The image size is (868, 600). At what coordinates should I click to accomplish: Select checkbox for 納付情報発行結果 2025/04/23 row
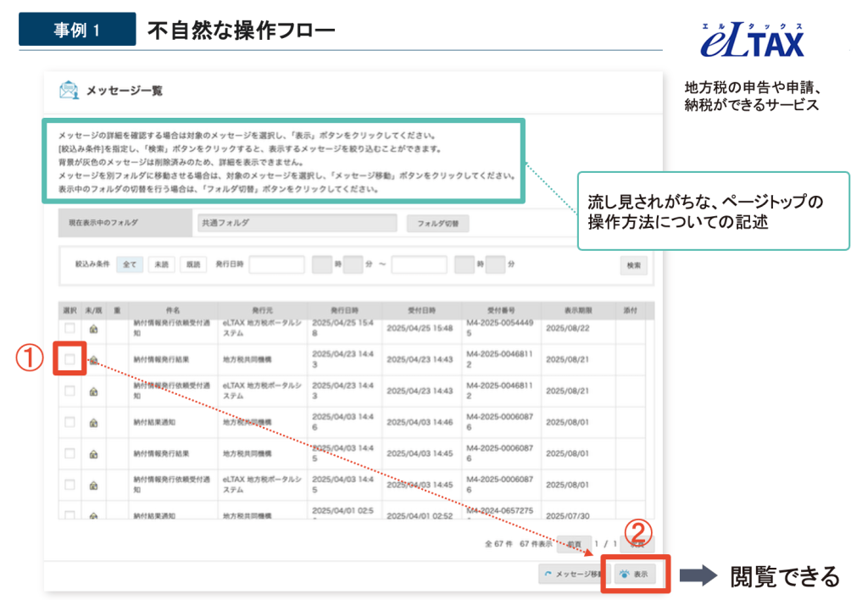pos(70,359)
